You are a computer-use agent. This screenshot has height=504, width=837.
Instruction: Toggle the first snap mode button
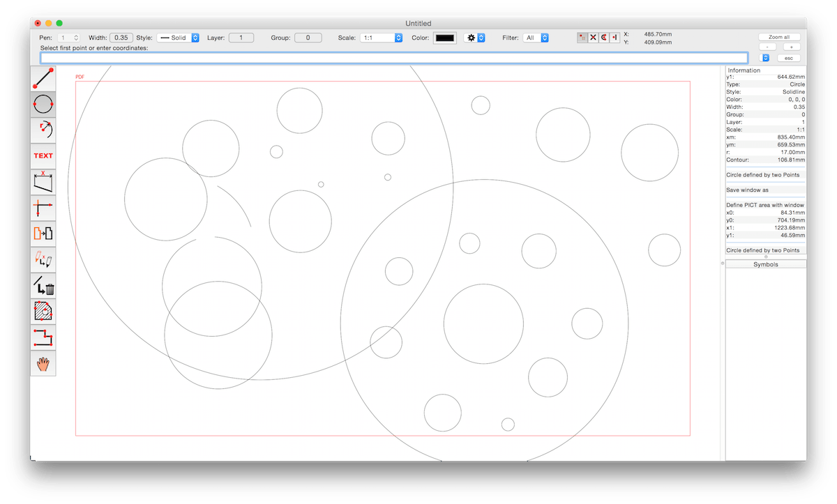582,38
